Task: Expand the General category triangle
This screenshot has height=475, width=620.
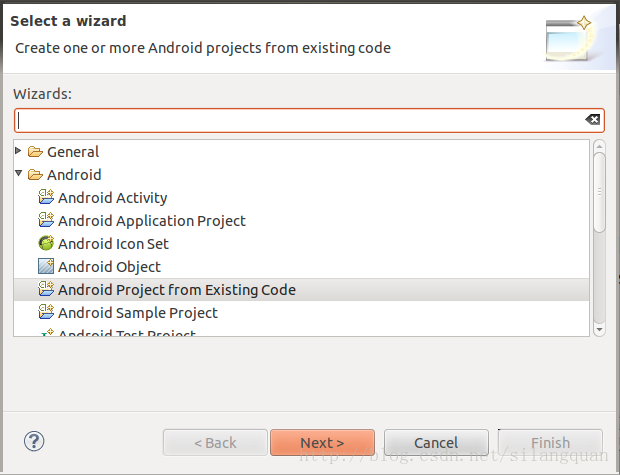Action: (x=18, y=151)
